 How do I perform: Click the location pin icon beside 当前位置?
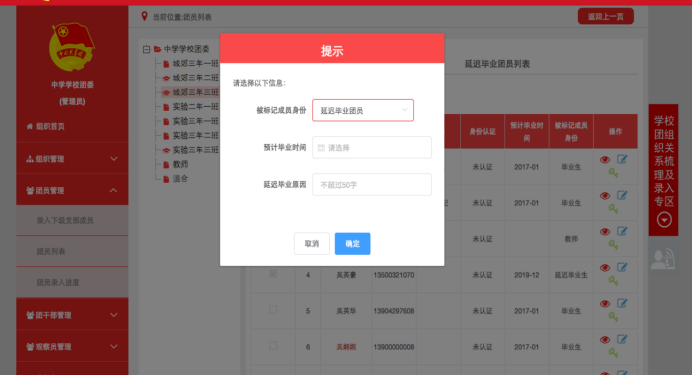pyautogui.click(x=144, y=16)
